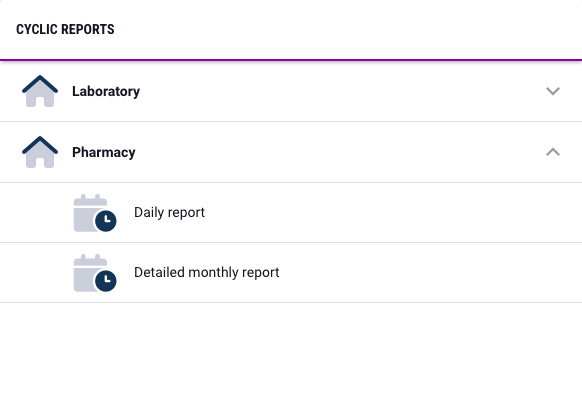Click the purple divider under the header

[x=291, y=59]
